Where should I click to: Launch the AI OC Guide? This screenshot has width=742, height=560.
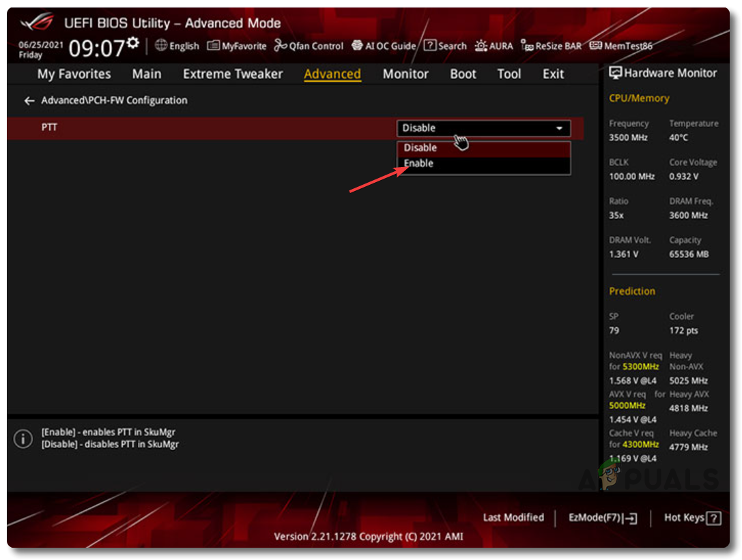384,46
